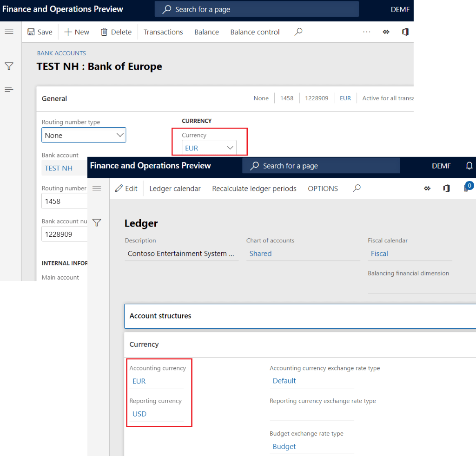The width and height of the screenshot is (476, 456).
Task: Open the action pane search magnifier
Action: pyautogui.click(x=298, y=32)
